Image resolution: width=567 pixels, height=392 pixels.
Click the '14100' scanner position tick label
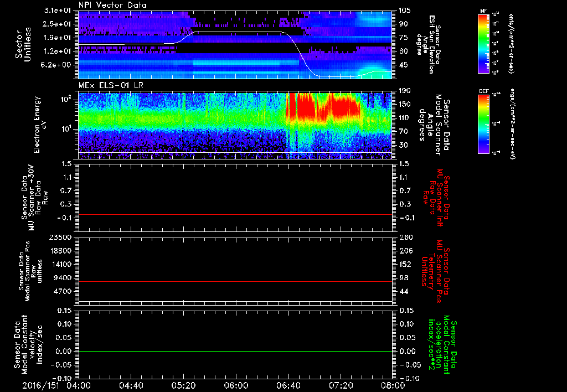point(60,264)
